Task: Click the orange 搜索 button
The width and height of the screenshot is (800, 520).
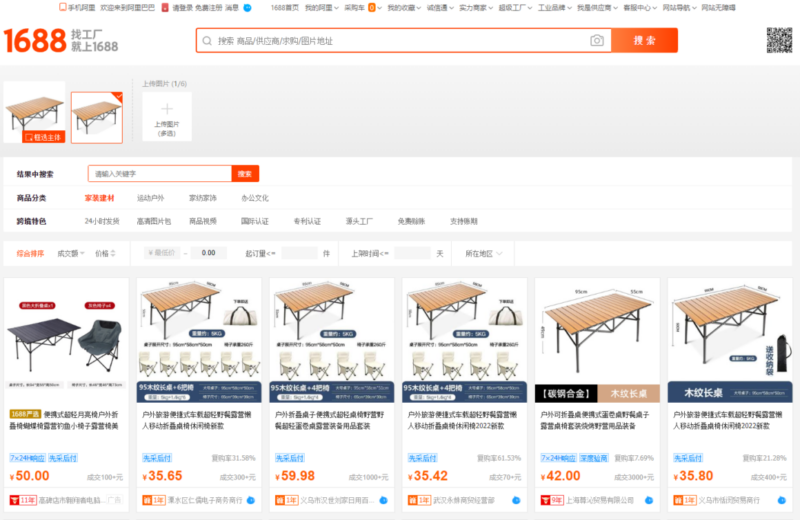Action: (x=645, y=41)
